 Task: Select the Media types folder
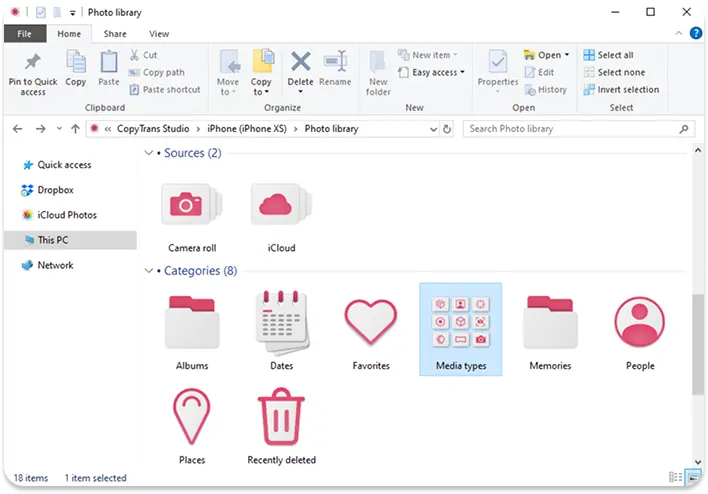pos(461,329)
